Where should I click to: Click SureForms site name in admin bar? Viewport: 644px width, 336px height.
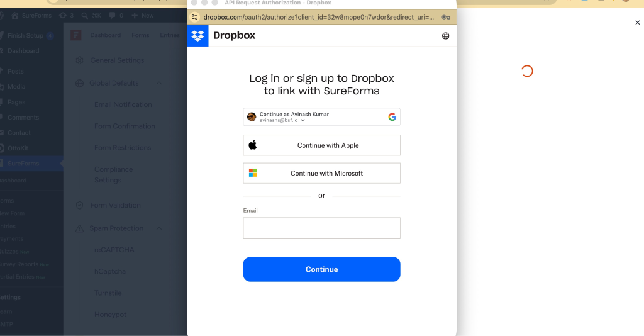(36, 16)
